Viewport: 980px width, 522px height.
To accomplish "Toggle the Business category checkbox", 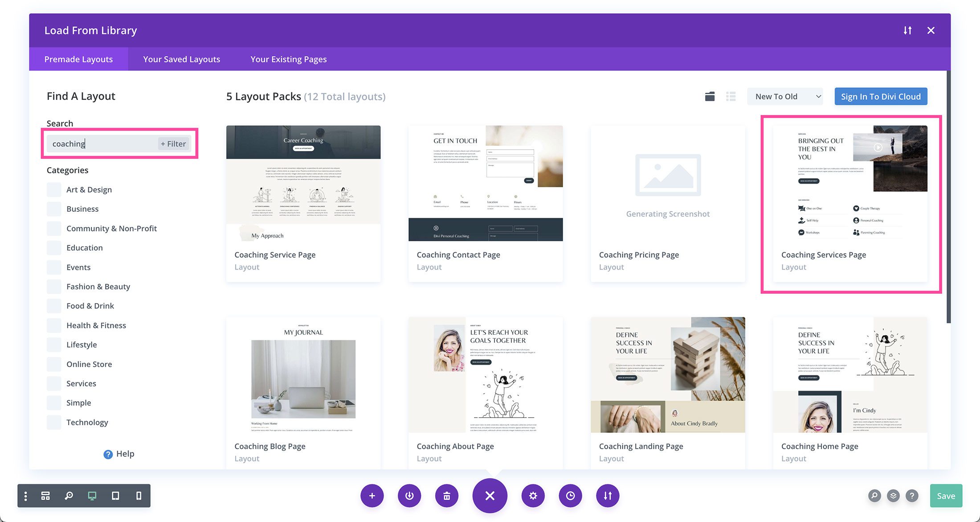I will (53, 208).
